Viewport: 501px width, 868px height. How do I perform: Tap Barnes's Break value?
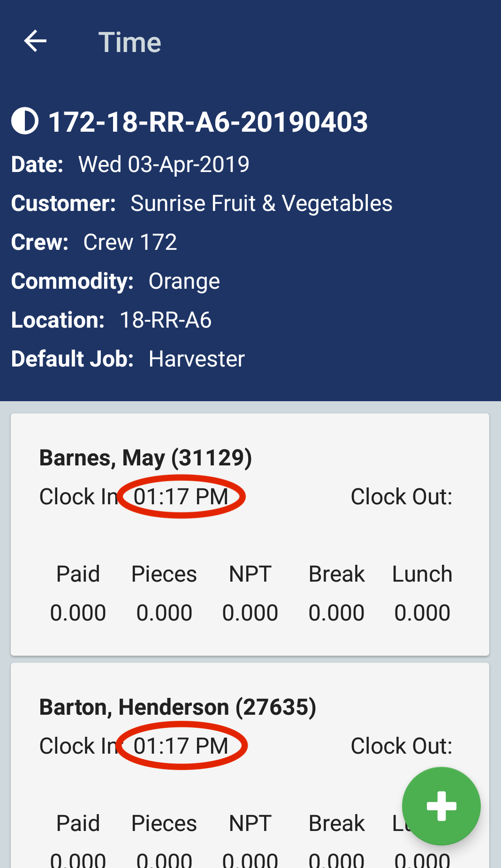(336, 613)
